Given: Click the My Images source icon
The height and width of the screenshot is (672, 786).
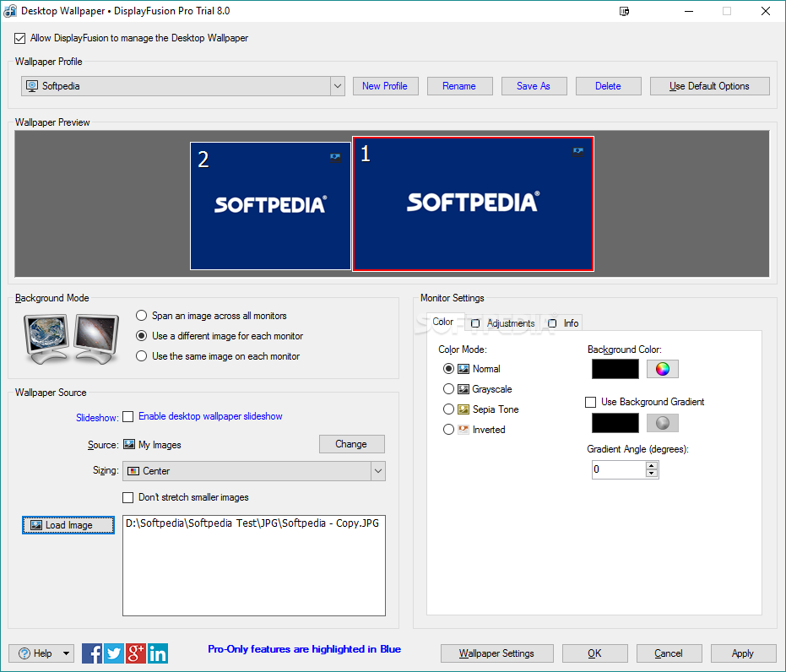Looking at the screenshot, I should click(x=129, y=444).
